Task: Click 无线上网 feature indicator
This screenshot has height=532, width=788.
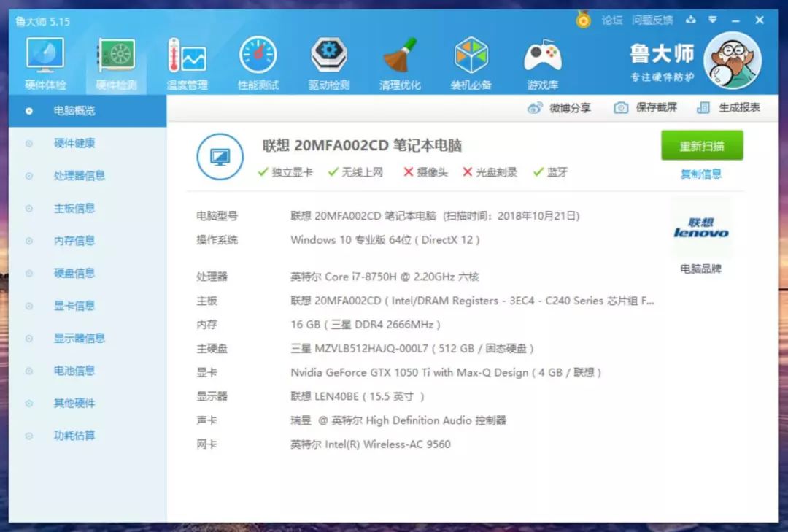Action: tap(356, 172)
